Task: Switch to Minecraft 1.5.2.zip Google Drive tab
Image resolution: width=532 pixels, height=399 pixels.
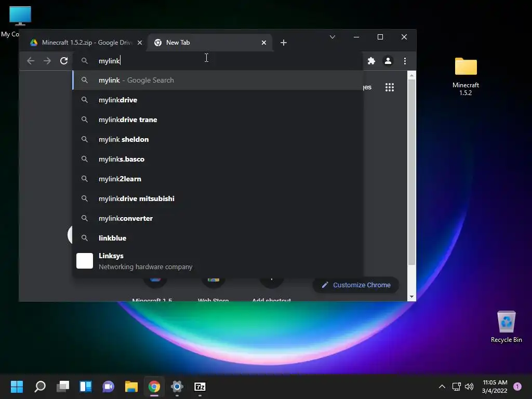Action: (x=87, y=43)
